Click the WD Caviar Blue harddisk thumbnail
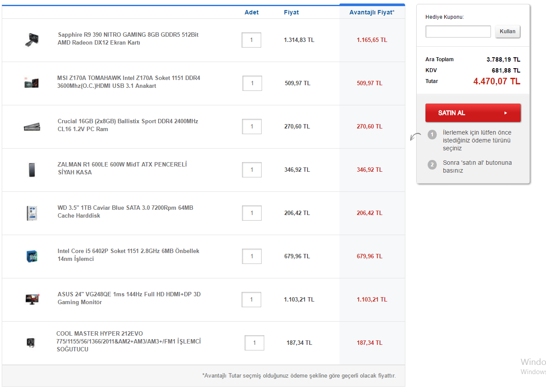Screen dimensions: 546x392 coord(31,213)
